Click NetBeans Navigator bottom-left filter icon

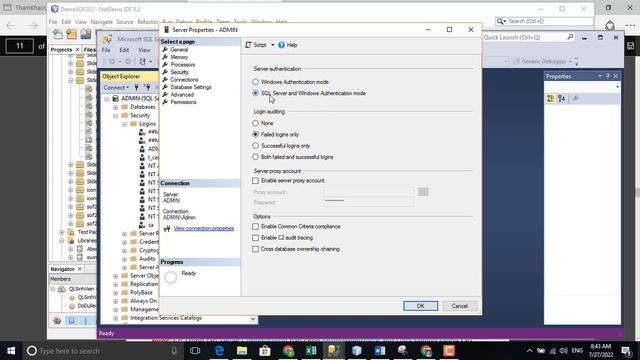click(x=57, y=320)
